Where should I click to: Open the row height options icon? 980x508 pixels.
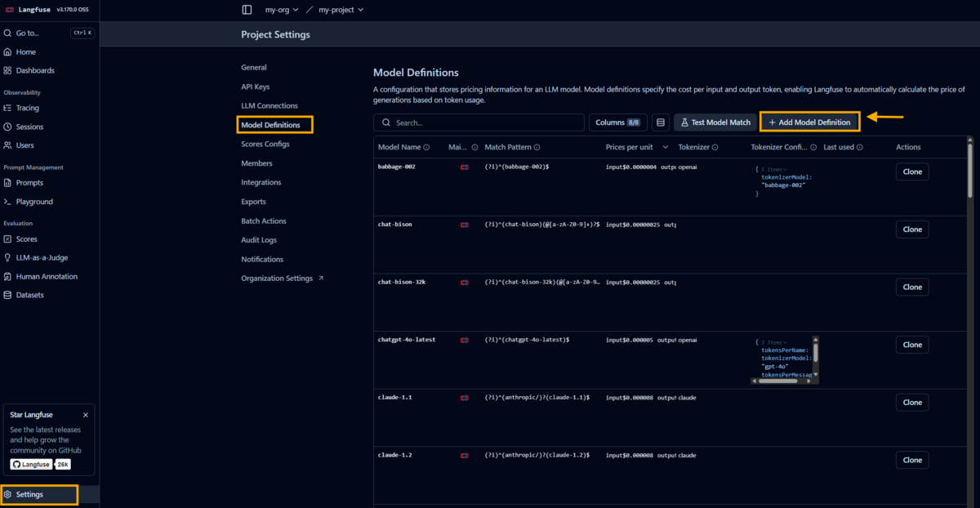click(x=661, y=123)
